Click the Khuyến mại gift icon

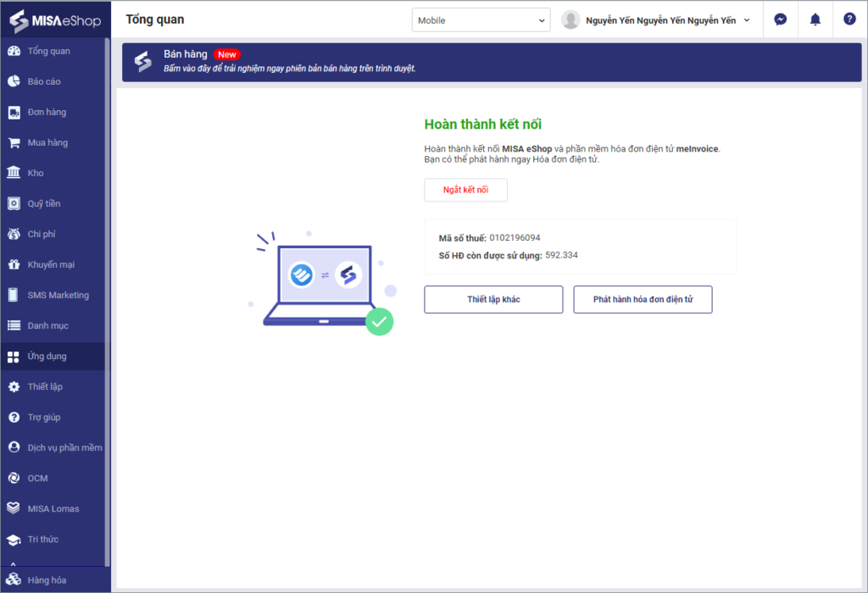coord(14,264)
